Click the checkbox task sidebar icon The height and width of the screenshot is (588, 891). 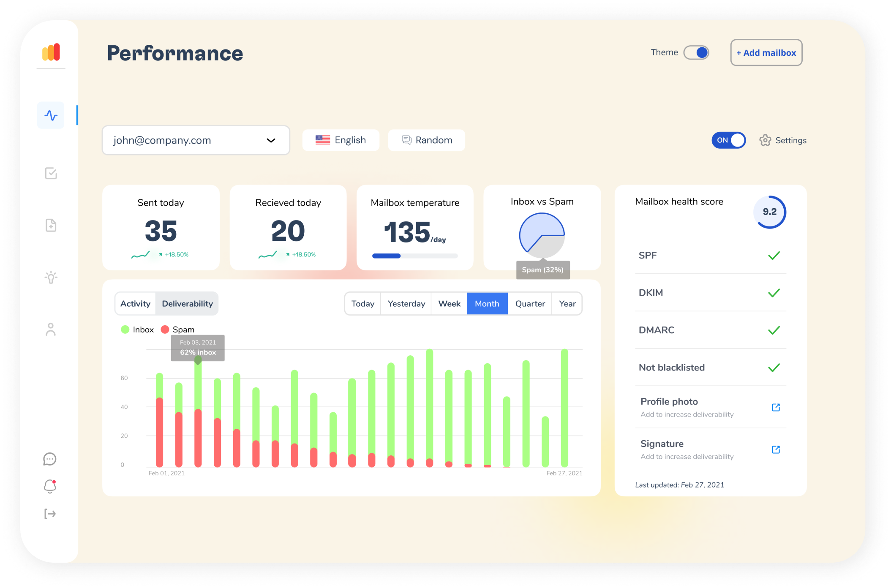pyautogui.click(x=51, y=173)
